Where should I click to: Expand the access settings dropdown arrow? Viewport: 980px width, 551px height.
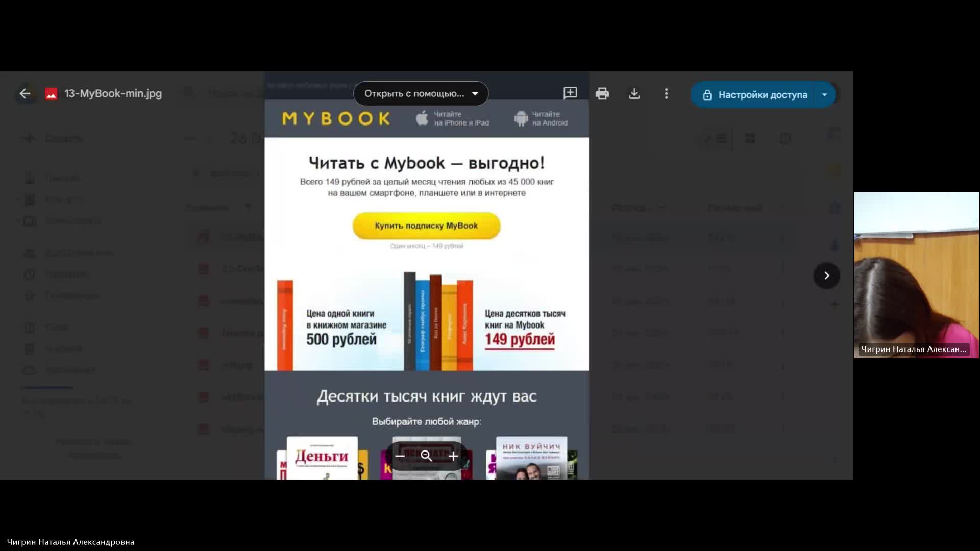(824, 94)
